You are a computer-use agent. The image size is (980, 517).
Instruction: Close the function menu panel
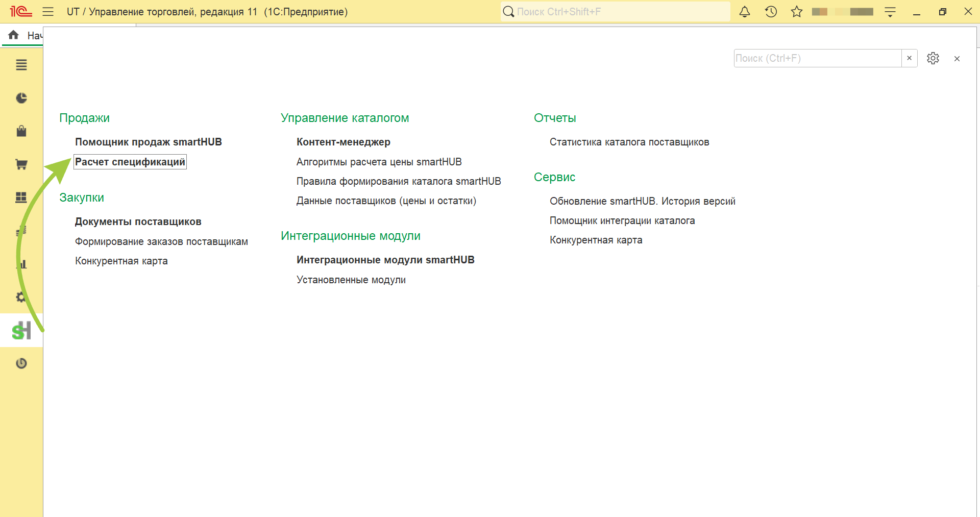coord(957,59)
